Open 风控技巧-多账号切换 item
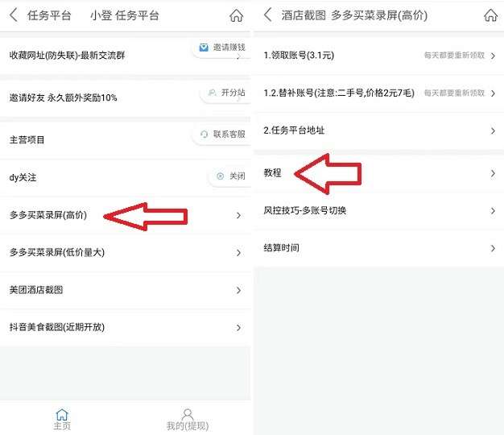Image resolution: width=504 pixels, height=435 pixels. coord(378,211)
